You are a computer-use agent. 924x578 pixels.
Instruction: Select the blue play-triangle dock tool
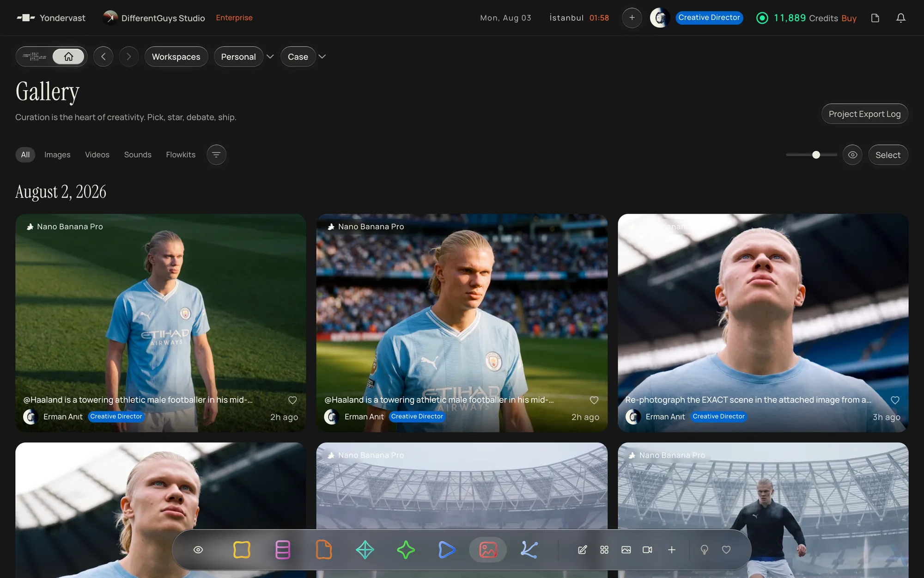click(447, 550)
